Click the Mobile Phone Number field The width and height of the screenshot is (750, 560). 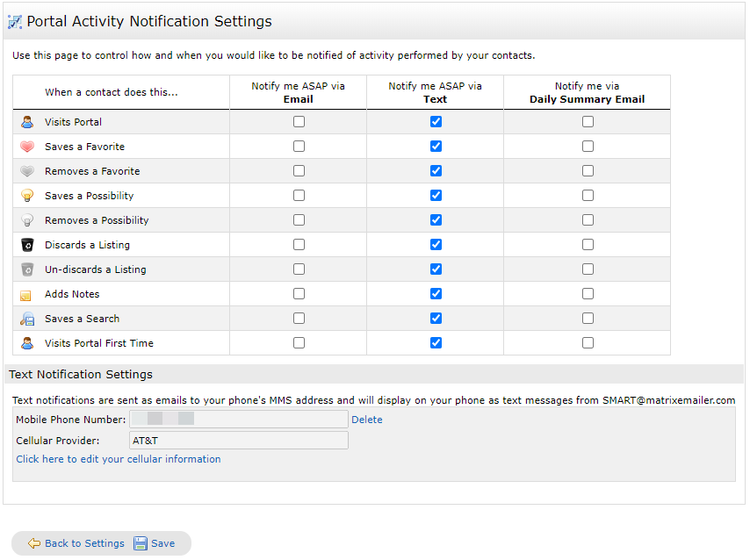point(239,420)
